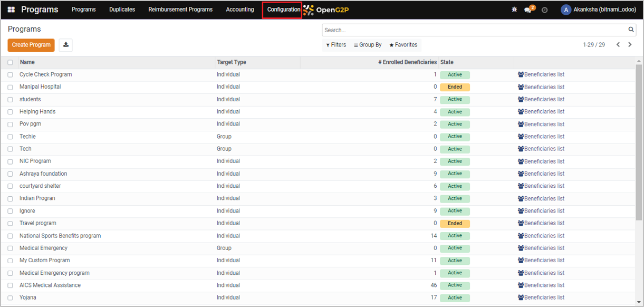Viewport: 644px width, 307px height.
Task: Check the Travel program row checkbox
Action: (11, 224)
